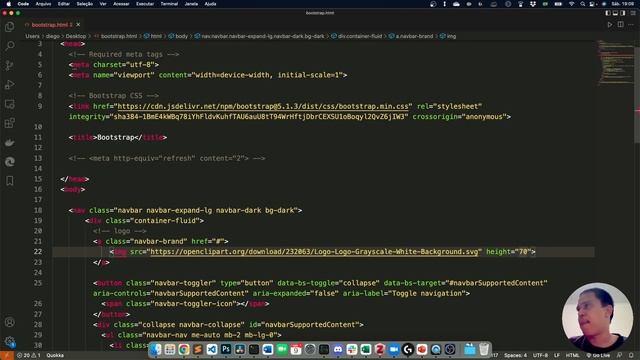640x360 pixels.
Task: Open Spotlight search in macOS menu bar
Action: click(582, 4)
